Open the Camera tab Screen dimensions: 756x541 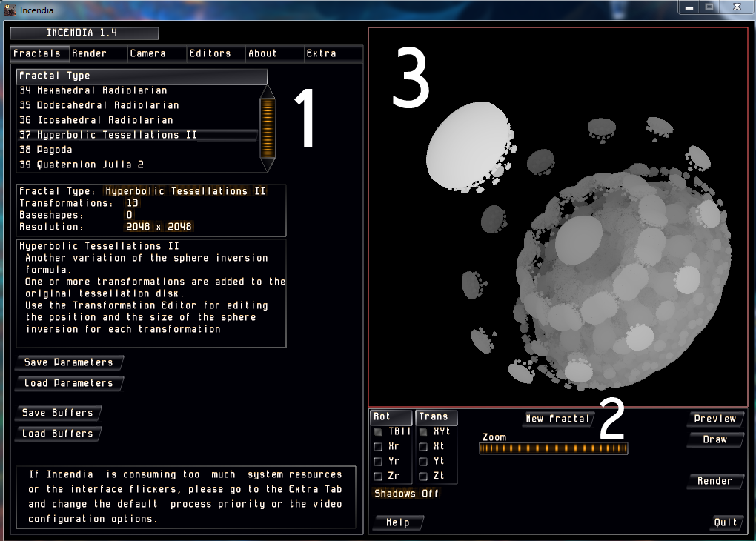(x=157, y=53)
